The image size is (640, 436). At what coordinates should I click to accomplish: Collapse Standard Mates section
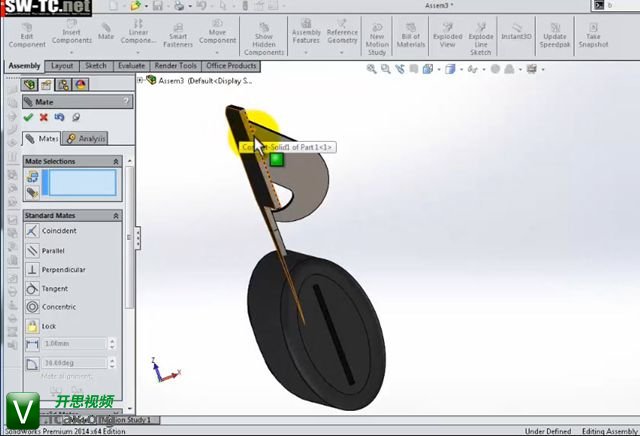coord(116,216)
